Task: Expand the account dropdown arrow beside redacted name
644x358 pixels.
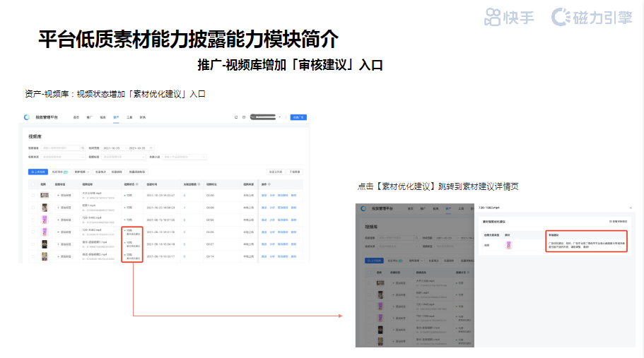Action: [x=280, y=117]
